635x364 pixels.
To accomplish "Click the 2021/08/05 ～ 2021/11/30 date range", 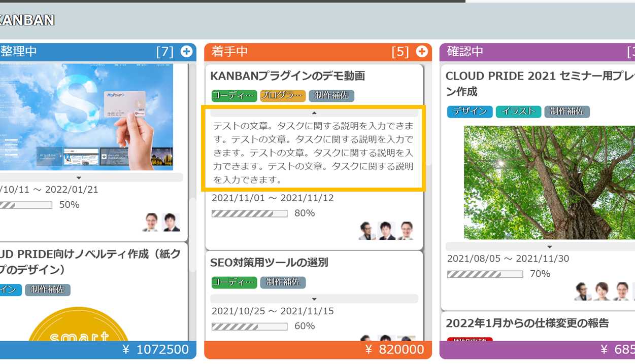I will click(508, 259).
